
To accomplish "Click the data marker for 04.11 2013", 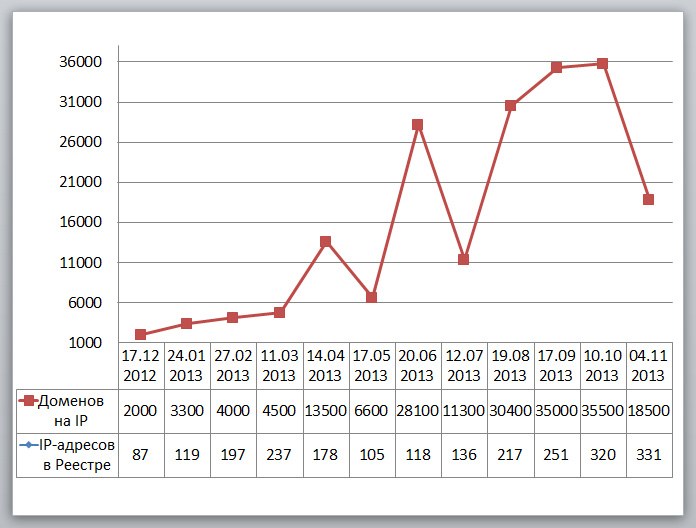I will pos(648,200).
